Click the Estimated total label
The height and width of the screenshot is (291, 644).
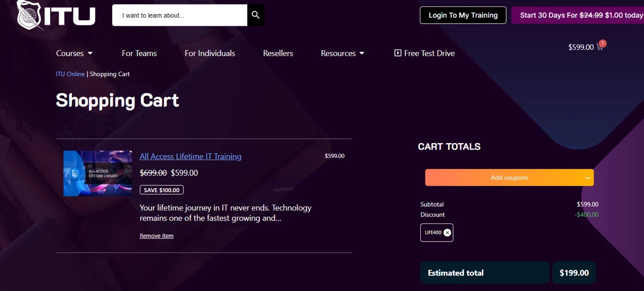click(456, 273)
